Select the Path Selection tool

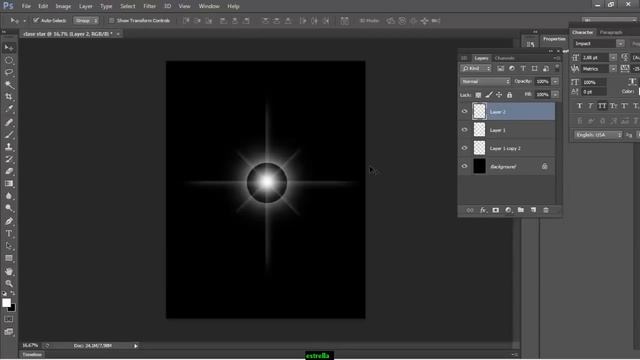point(9,246)
